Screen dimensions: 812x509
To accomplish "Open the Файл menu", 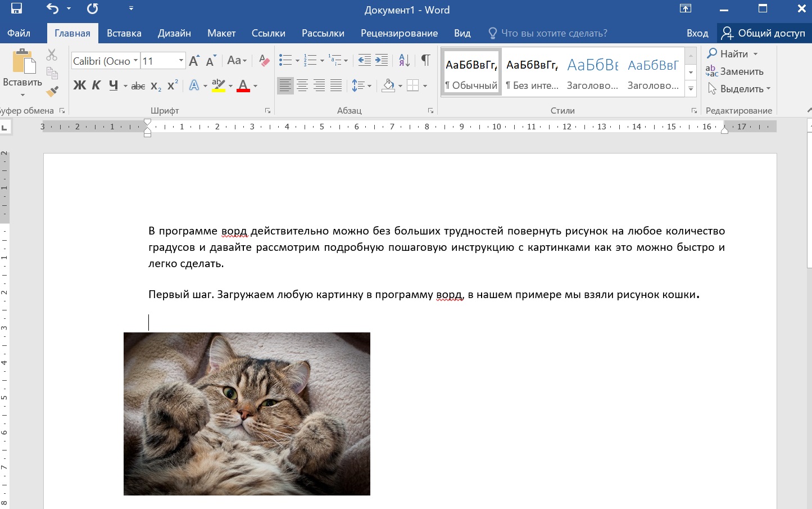I will pyautogui.click(x=19, y=33).
